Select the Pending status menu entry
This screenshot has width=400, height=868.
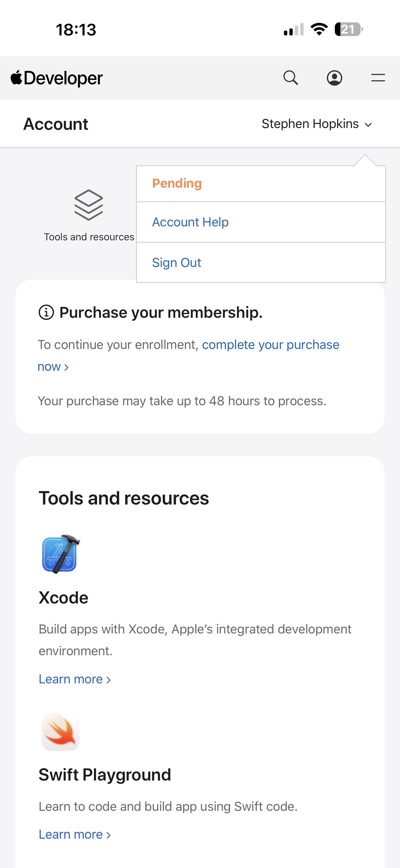(177, 183)
